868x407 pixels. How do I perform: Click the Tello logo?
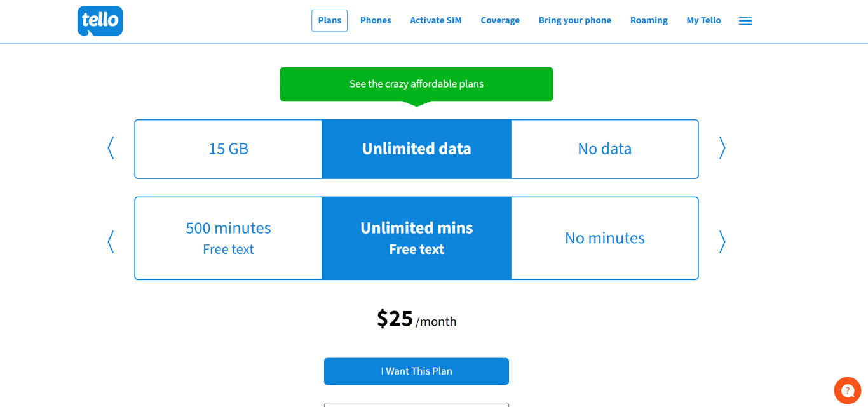(100, 21)
